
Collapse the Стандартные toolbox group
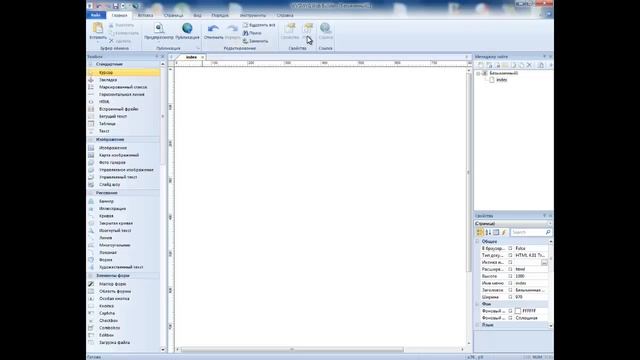[91, 64]
